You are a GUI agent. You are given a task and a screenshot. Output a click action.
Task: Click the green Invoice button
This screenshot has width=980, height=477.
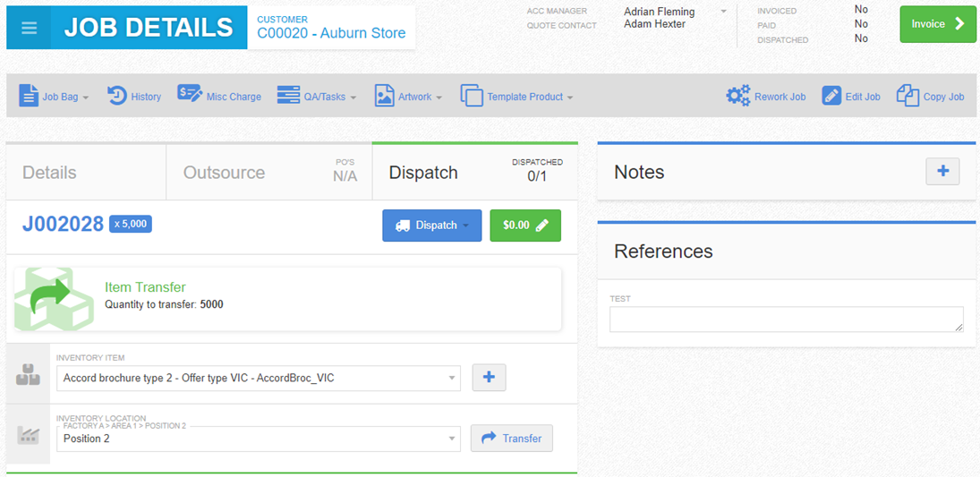coord(938,24)
